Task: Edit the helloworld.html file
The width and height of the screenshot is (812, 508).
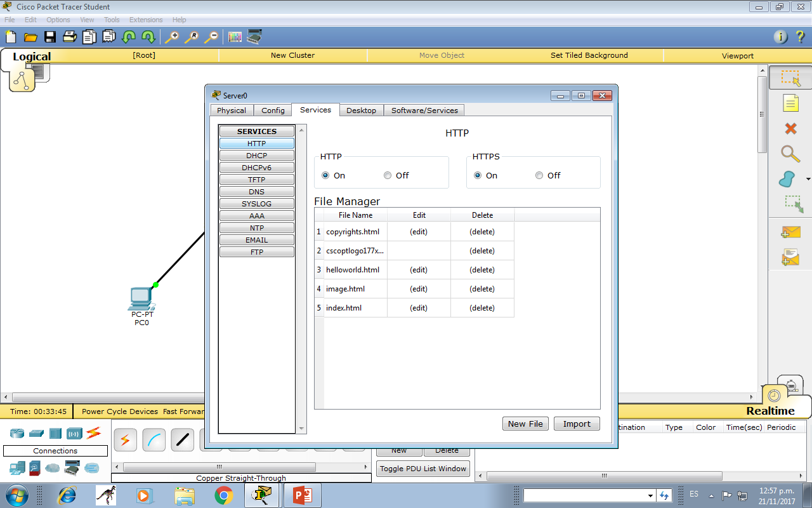Action: [419, 269]
